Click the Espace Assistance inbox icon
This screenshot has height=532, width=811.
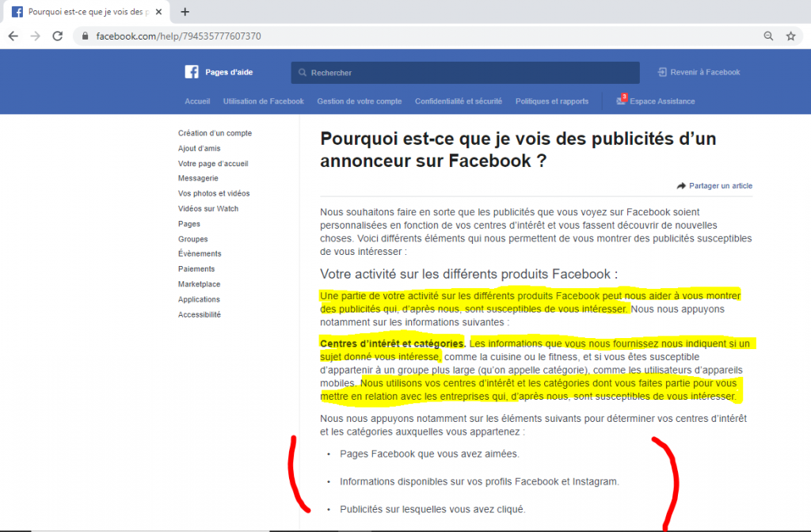tap(621, 101)
